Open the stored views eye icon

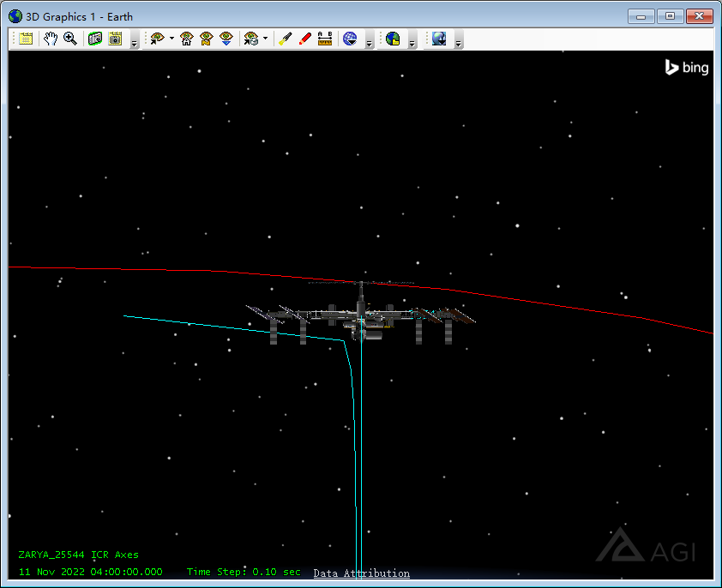[206, 39]
